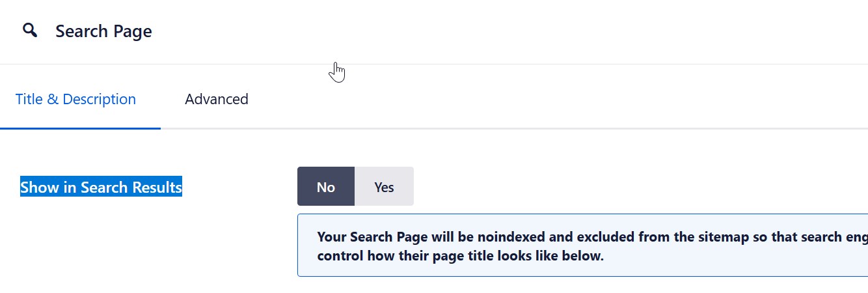Click the highlighted Show in Search Results label

pos(101,188)
